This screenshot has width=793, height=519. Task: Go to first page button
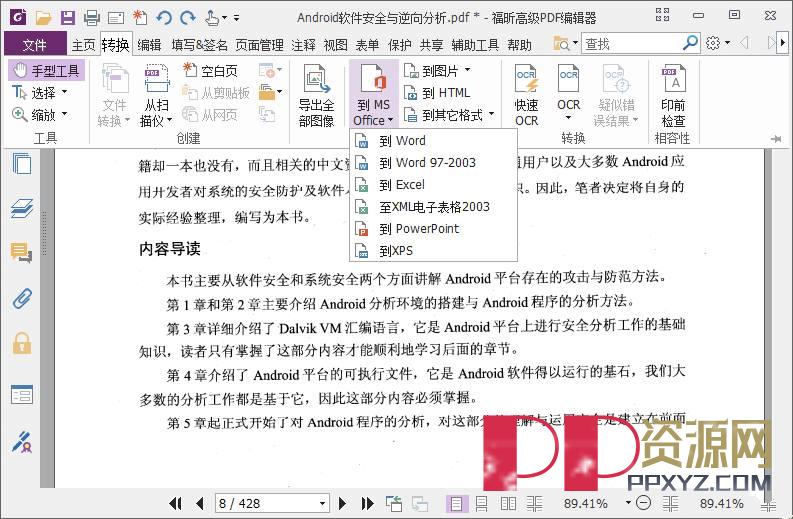(x=175, y=503)
